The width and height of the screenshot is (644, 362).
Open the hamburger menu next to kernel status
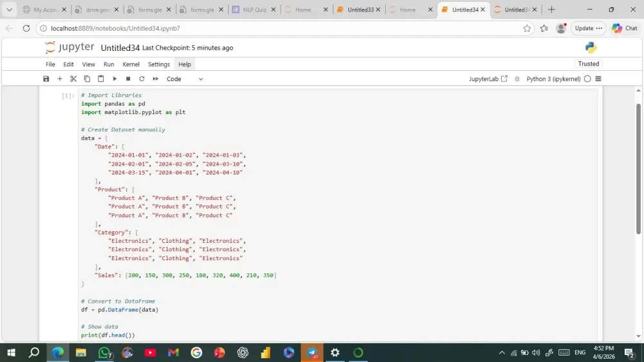click(598, 79)
